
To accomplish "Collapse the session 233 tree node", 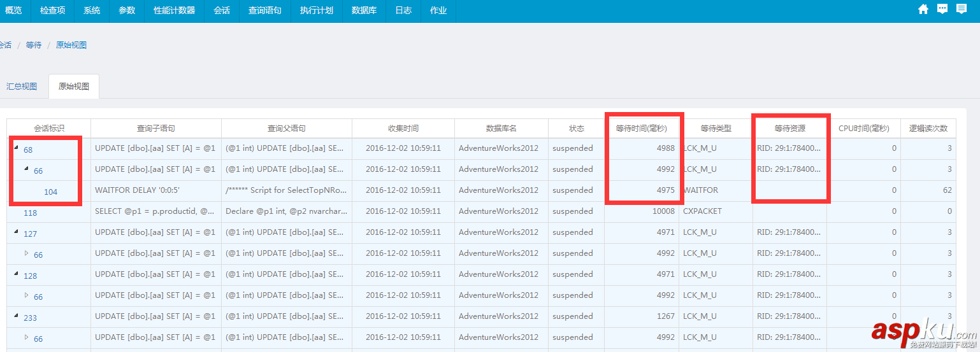I will point(17,316).
